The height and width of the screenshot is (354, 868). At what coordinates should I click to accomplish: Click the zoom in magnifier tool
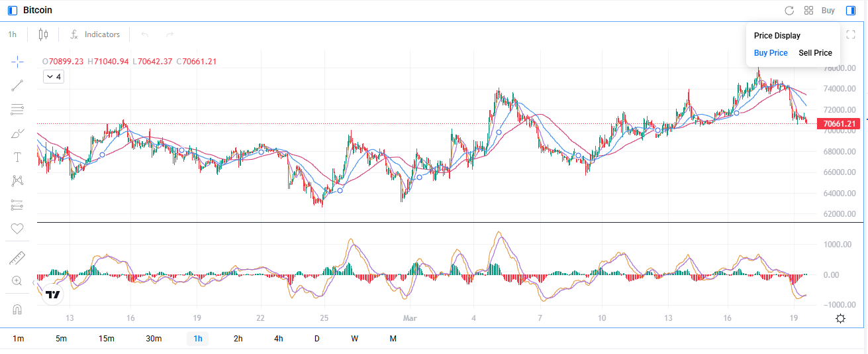point(17,281)
